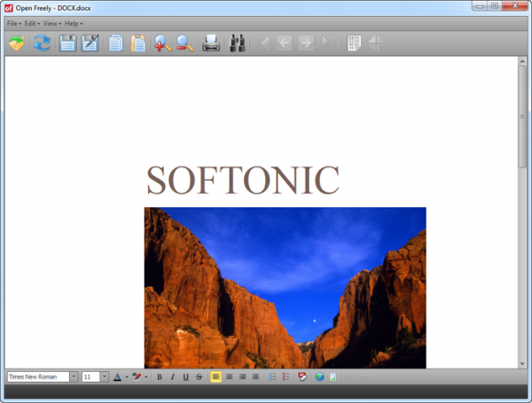Click the next page right-arrow button
Screen dimensions: 532x403
(x=306, y=43)
